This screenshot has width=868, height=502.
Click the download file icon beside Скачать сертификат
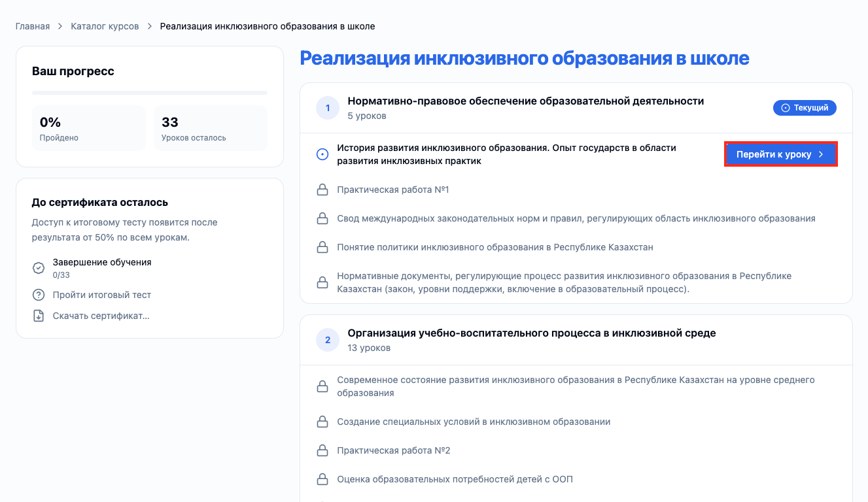[39, 316]
